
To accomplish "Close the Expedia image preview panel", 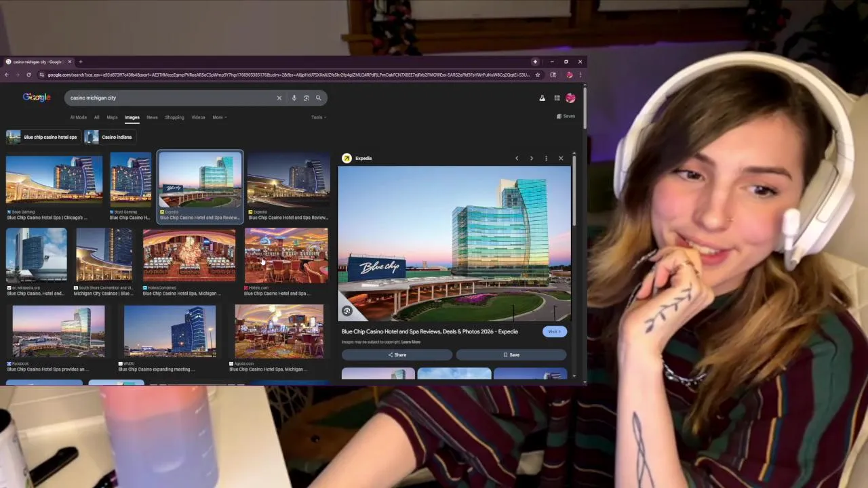I will click(x=561, y=159).
